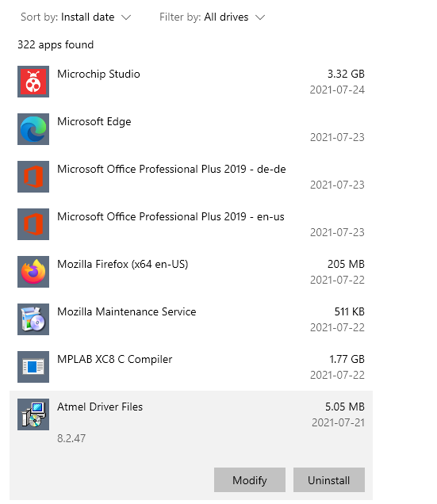Click the chevron next to All drives
Image resolution: width=437 pixels, height=504 pixels.
tap(260, 17)
